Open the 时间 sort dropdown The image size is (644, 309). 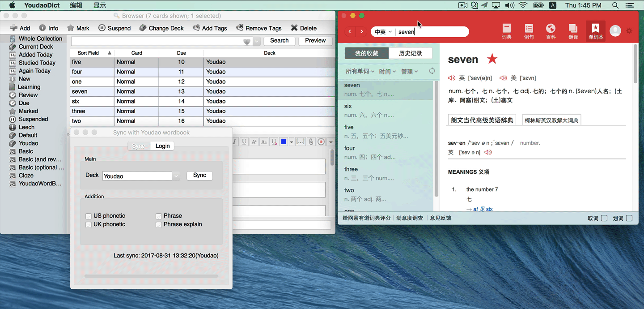pos(387,71)
